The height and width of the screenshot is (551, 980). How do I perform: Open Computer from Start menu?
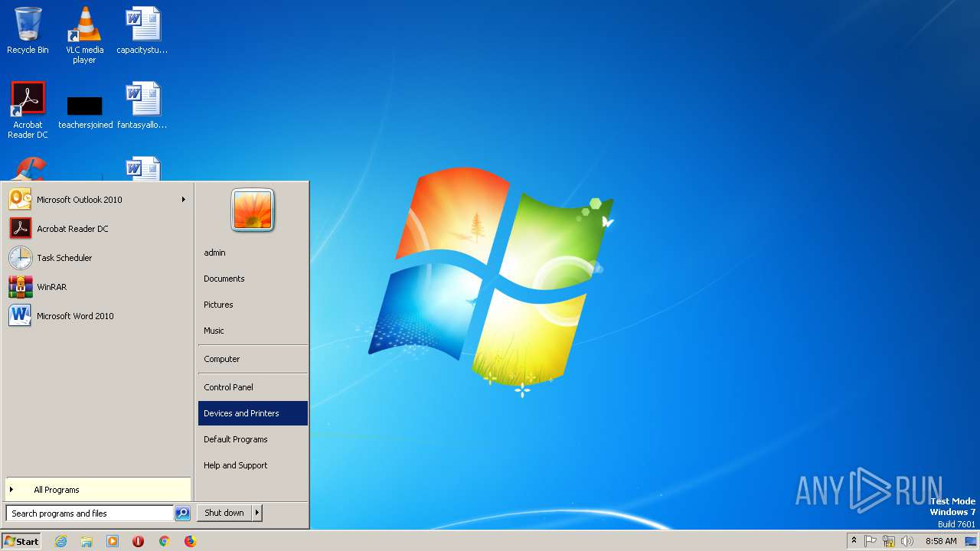[x=253, y=359]
